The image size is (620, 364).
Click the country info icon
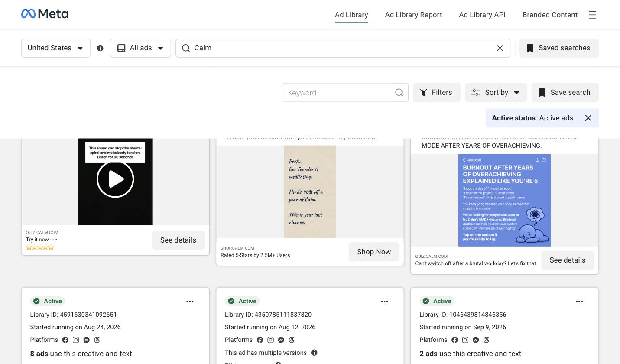click(x=100, y=48)
